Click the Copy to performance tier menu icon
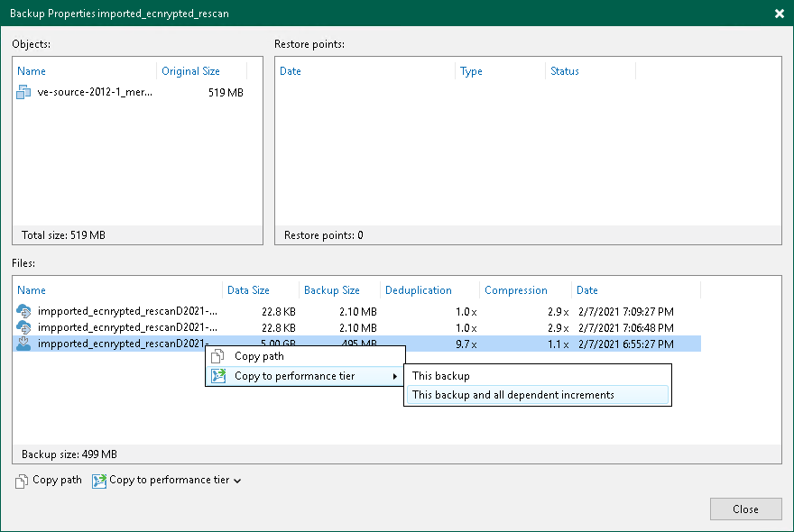This screenshot has width=794, height=532. (x=217, y=376)
